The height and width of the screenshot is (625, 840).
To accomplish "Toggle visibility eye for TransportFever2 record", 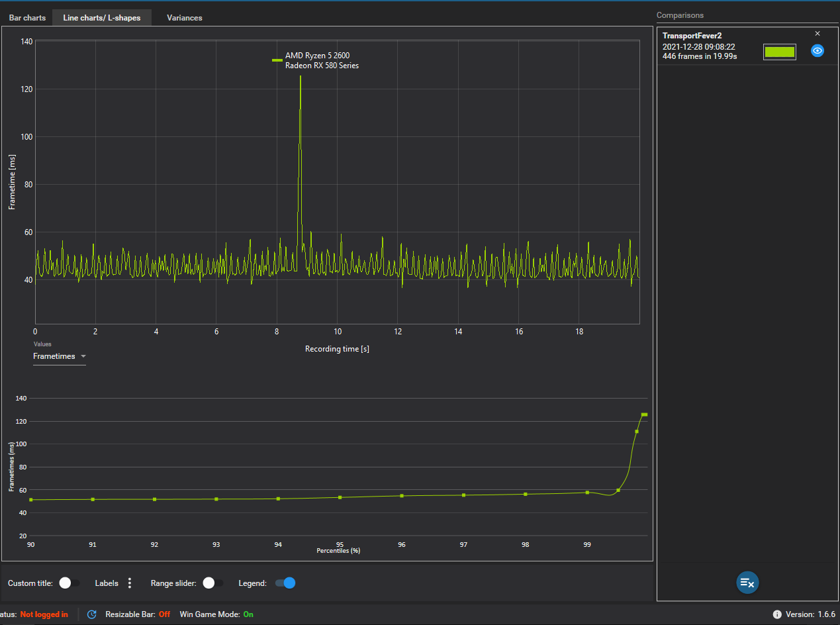I will (817, 51).
